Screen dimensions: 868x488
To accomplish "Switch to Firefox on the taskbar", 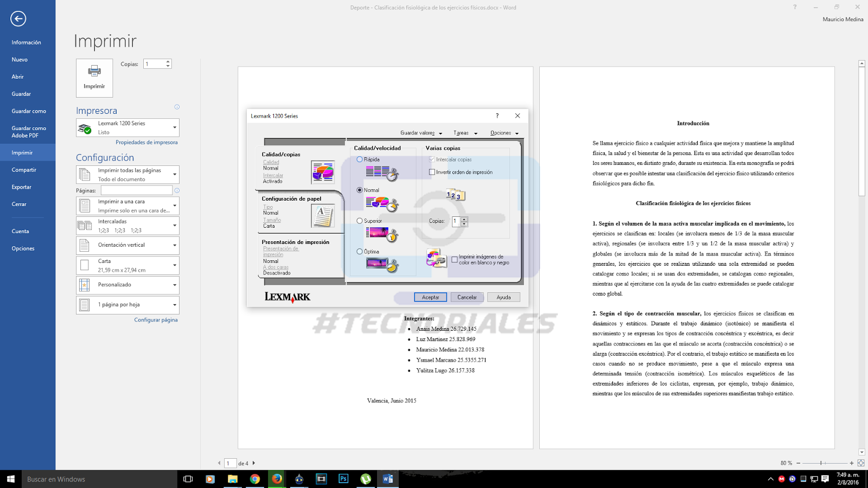I will [277, 479].
